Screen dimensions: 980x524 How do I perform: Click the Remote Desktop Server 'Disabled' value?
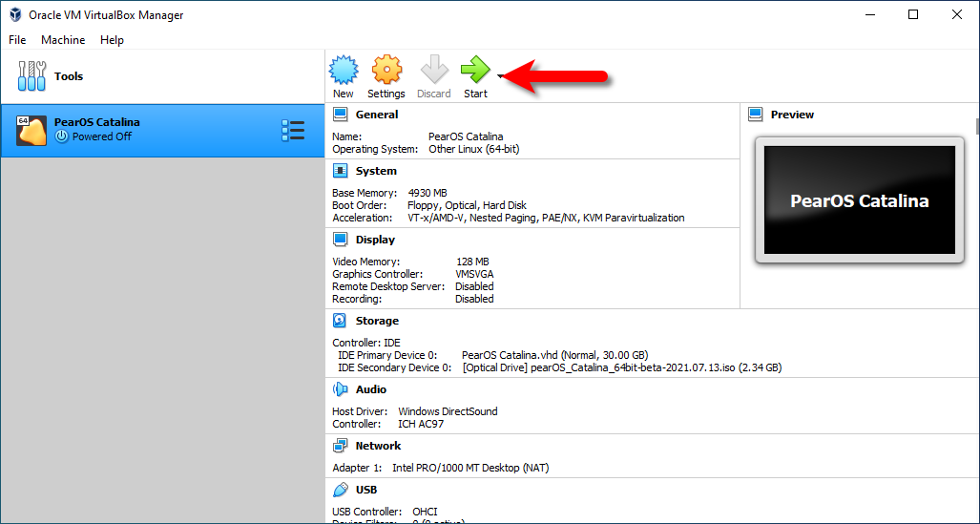[474, 286]
